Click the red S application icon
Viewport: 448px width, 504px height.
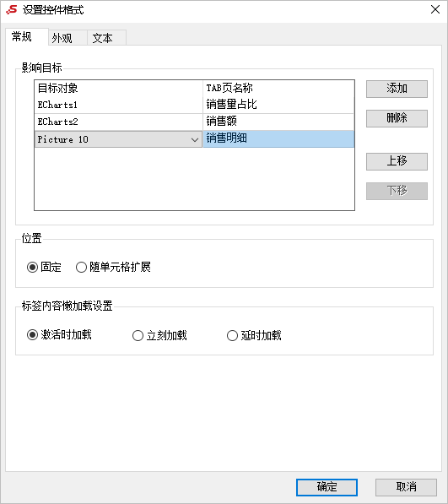(12, 9)
